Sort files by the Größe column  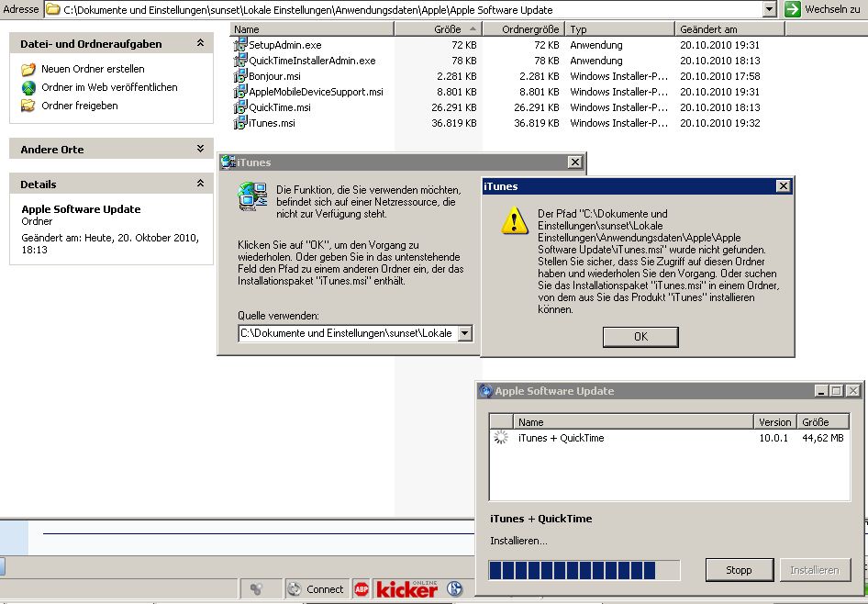point(439,29)
